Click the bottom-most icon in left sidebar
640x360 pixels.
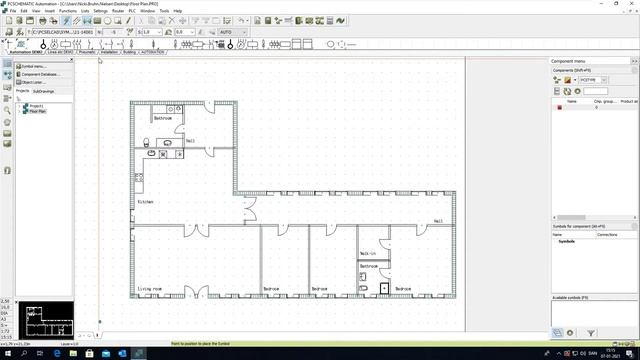[x=7, y=171]
